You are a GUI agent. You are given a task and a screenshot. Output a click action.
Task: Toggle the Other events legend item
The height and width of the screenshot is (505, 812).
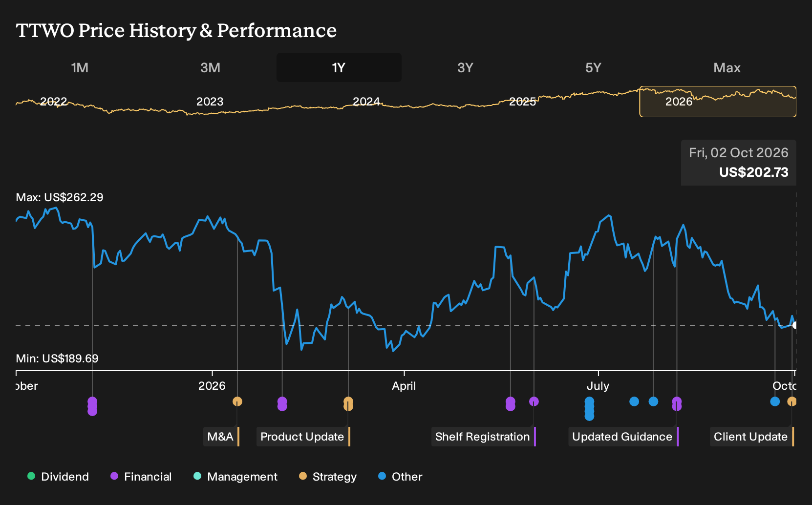click(x=400, y=477)
